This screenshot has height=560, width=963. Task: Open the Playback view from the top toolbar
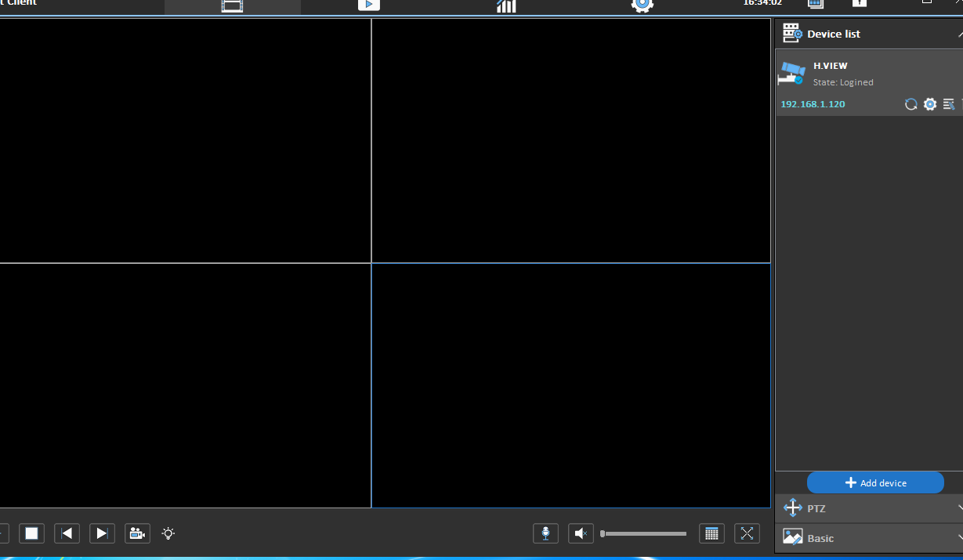(368, 5)
